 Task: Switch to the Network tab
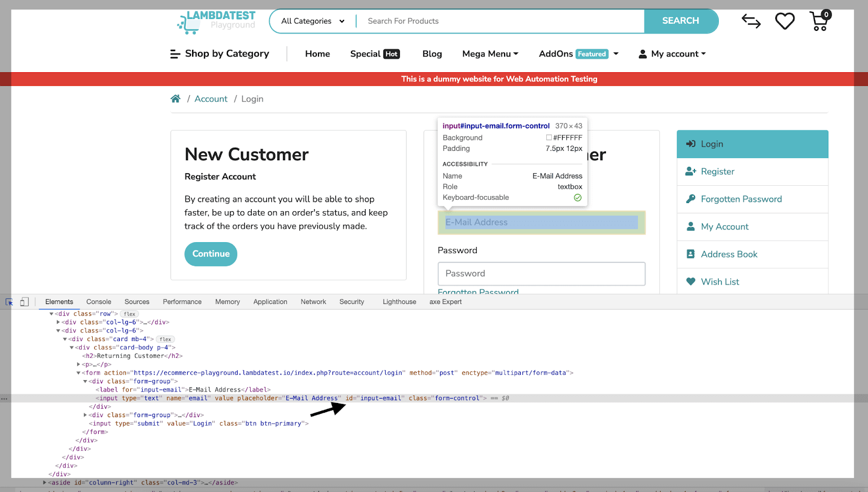(314, 302)
